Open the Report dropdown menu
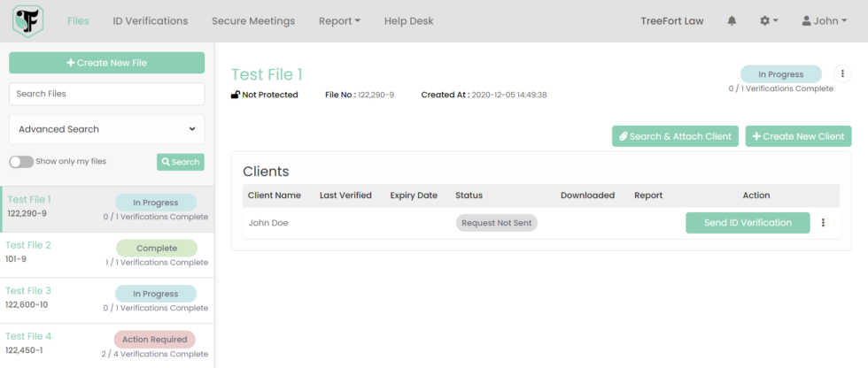This screenshot has width=868, height=368. point(339,21)
